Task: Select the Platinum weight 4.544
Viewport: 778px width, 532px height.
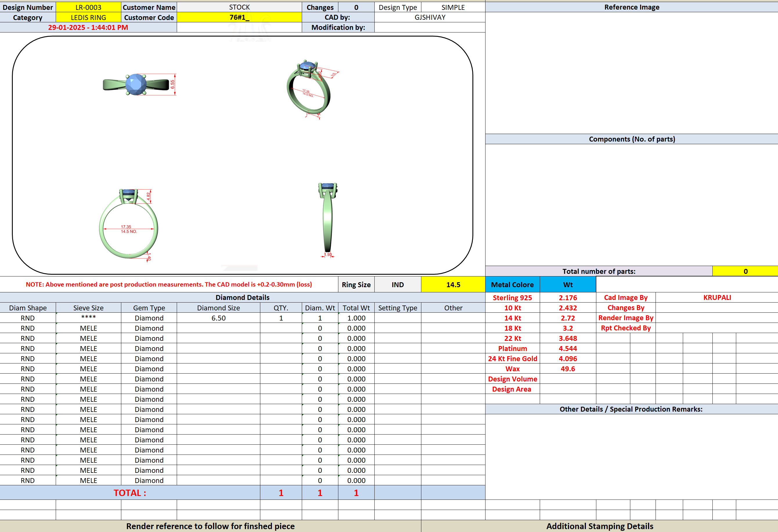Action: pyautogui.click(x=568, y=348)
